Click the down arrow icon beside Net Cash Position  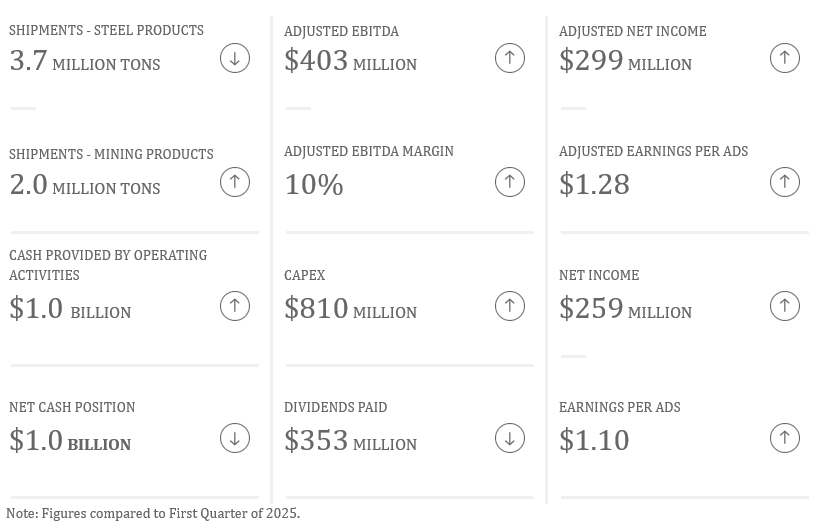click(235, 438)
